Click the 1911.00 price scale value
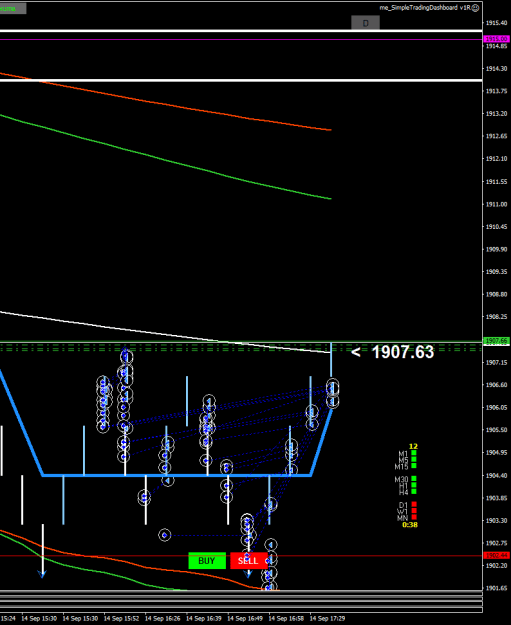The width and height of the screenshot is (511, 625). (x=496, y=204)
